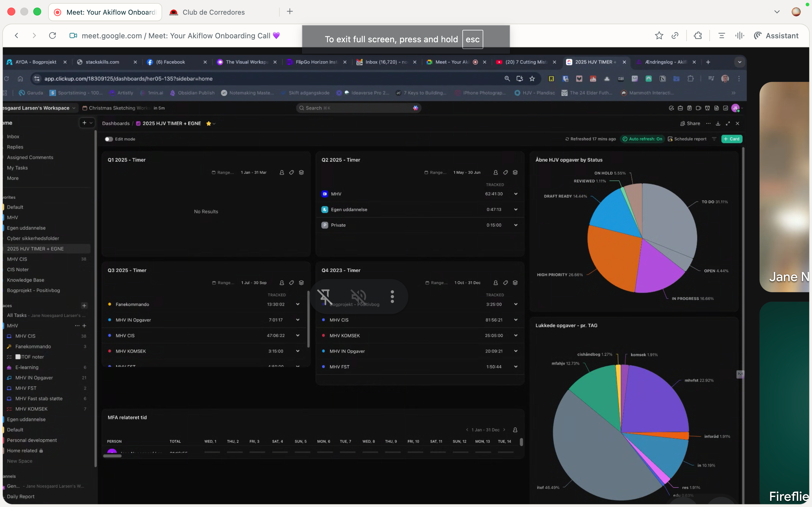Expand MHV KOMSEK row in Q4 2023 Timer
812x507 pixels.
pos(516,335)
